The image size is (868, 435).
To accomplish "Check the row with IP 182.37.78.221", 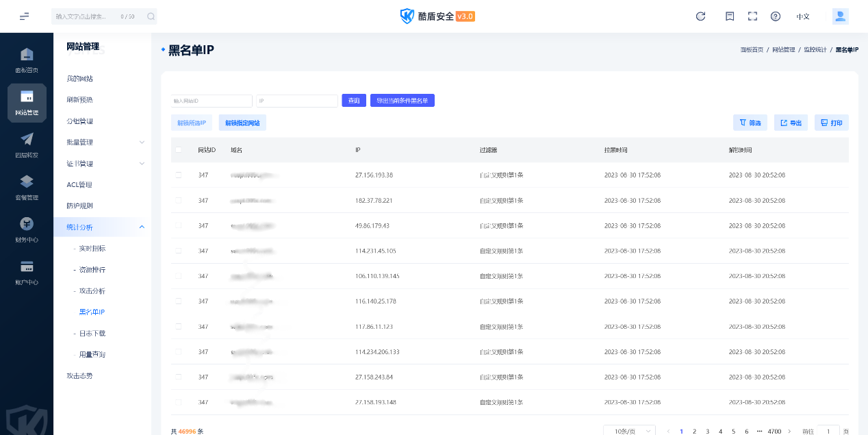I will click(179, 200).
